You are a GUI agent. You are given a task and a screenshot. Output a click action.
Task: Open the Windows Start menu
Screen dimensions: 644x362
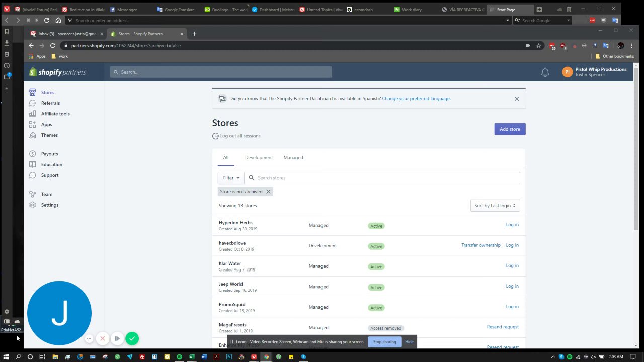point(7,357)
